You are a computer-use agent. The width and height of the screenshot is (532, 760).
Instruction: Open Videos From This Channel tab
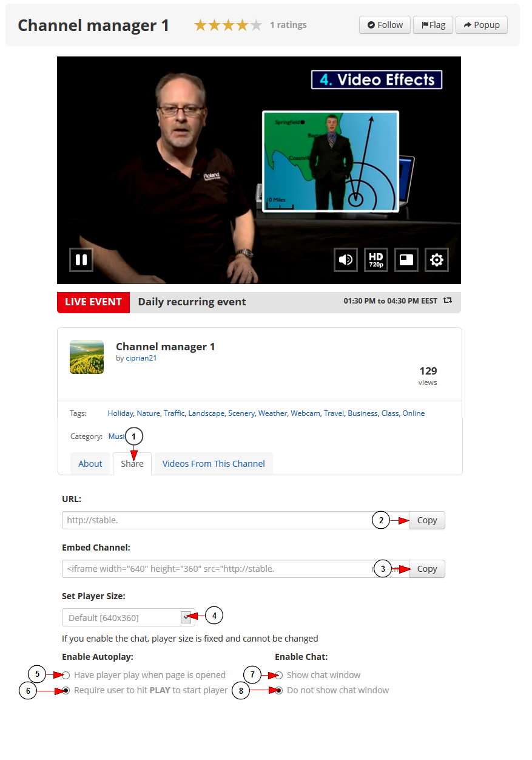pos(214,464)
